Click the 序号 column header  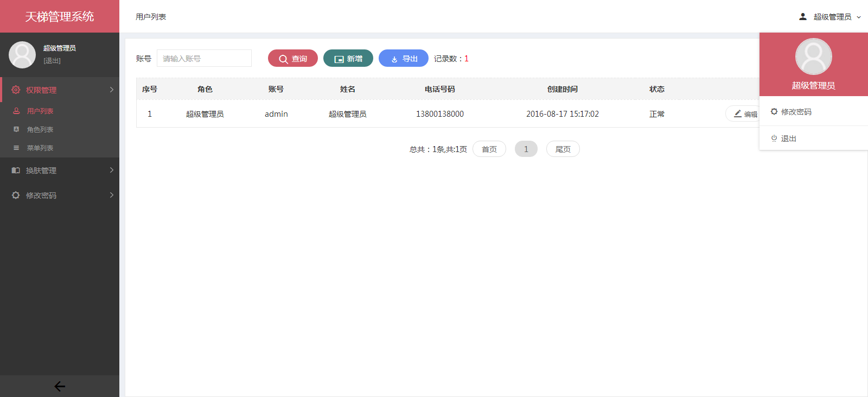click(x=150, y=89)
